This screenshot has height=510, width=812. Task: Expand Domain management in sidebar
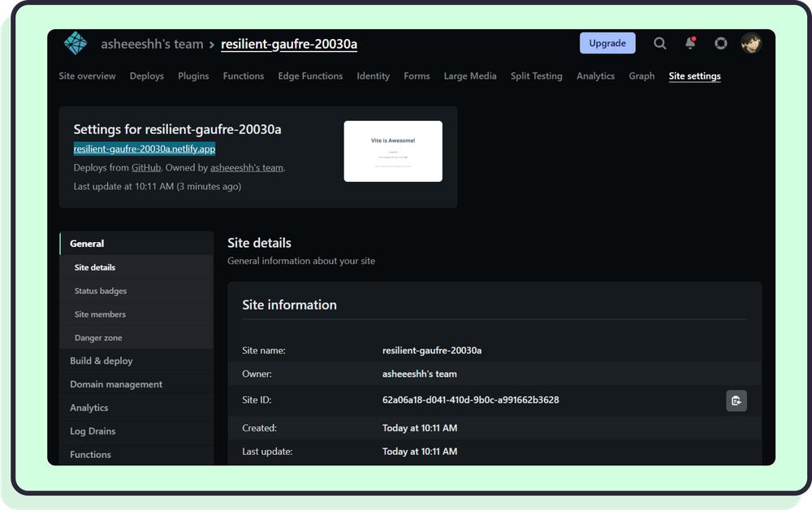[x=116, y=384]
